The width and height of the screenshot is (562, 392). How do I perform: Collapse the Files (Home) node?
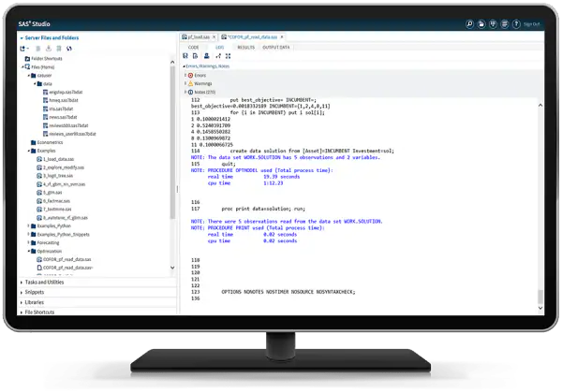pos(22,67)
